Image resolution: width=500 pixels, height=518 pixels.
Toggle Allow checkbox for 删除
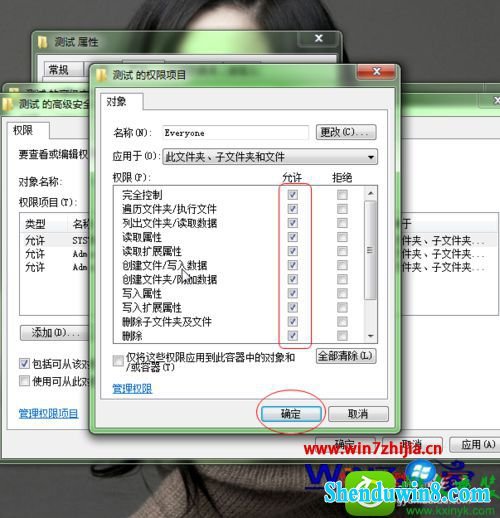[293, 336]
